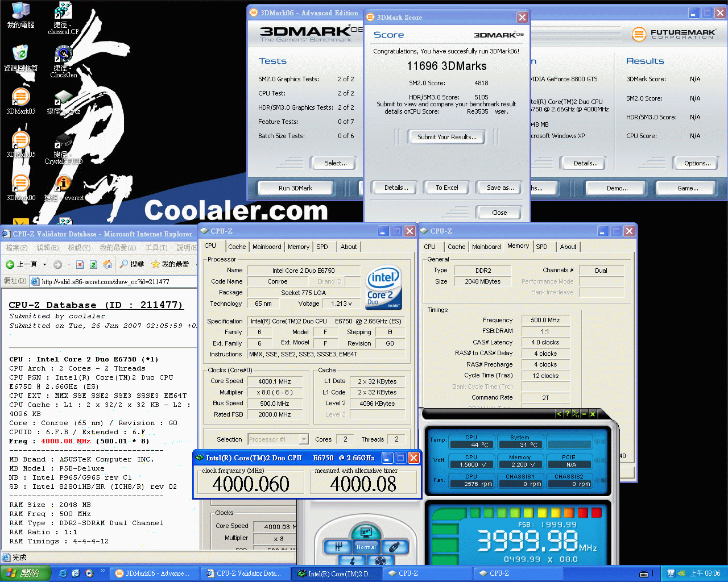The width and height of the screenshot is (728, 582).
Task: Click the Save as button in Score dialog
Action: point(500,188)
